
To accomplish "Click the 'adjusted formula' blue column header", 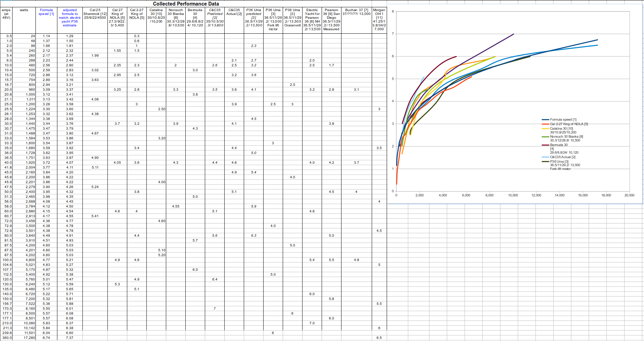I will [70, 18].
